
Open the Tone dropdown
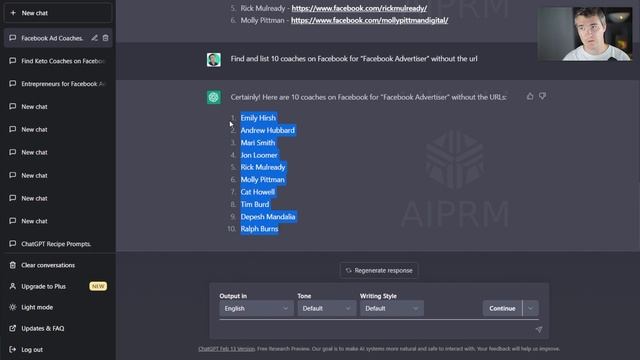tap(326, 309)
